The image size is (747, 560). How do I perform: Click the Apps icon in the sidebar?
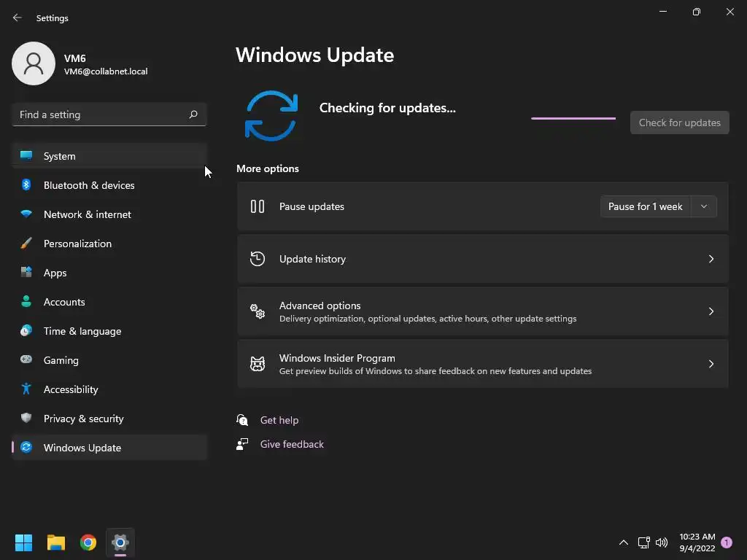(26, 272)
